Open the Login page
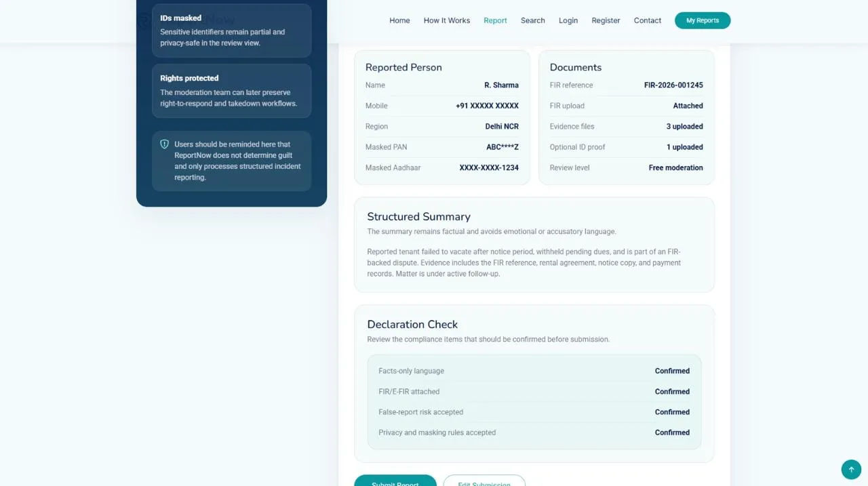Image resolution: width=868 pixels, height=486 pixels. pyautogui.click(x=568, y=20)
